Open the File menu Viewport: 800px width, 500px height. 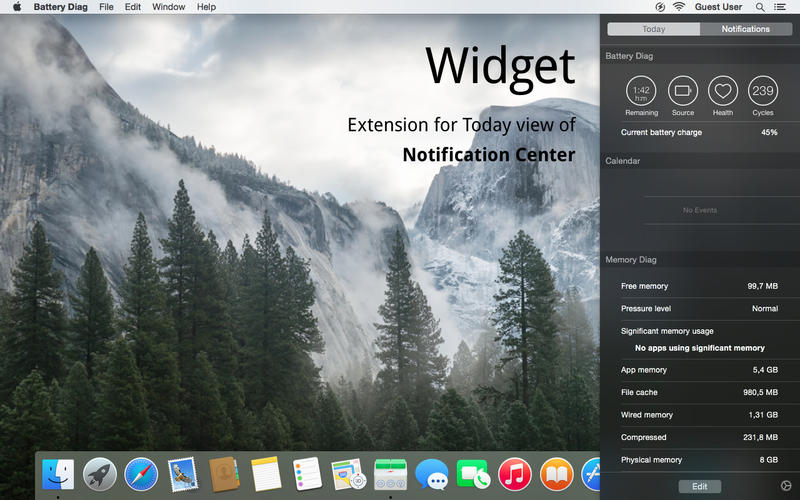106,7
